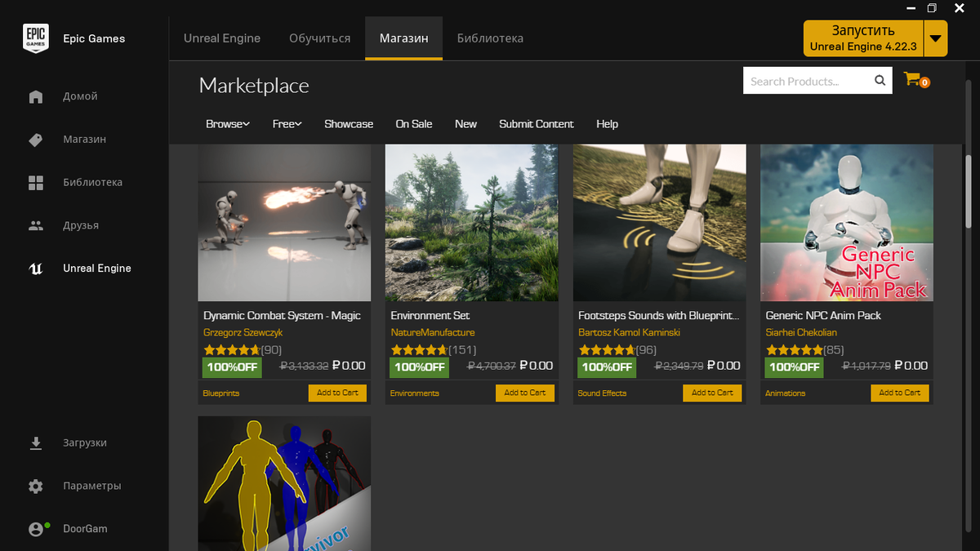Open the New menu item
The width and height of the screenshot is (980, 551).
[x=465, y=124]
